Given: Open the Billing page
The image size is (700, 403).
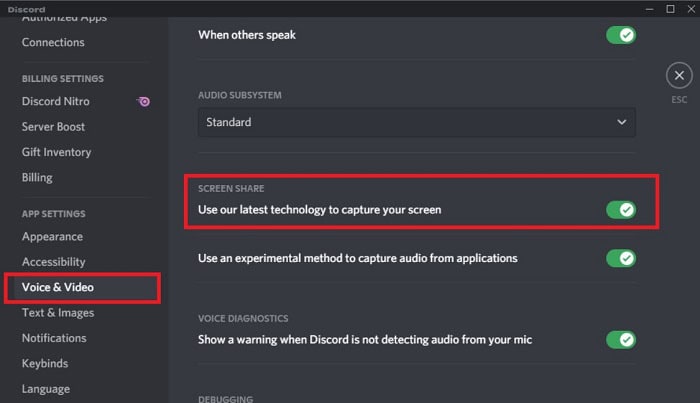Looking at the screenshot, I should [37, 178].
